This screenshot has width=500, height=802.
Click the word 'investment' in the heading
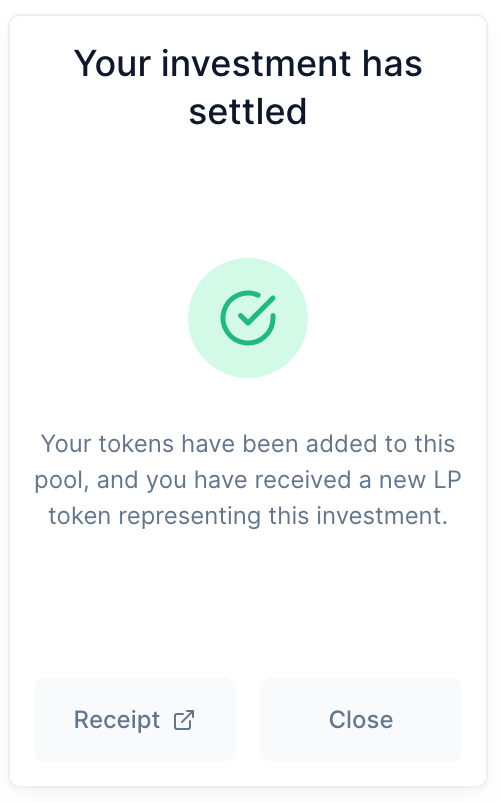(256, 63)
